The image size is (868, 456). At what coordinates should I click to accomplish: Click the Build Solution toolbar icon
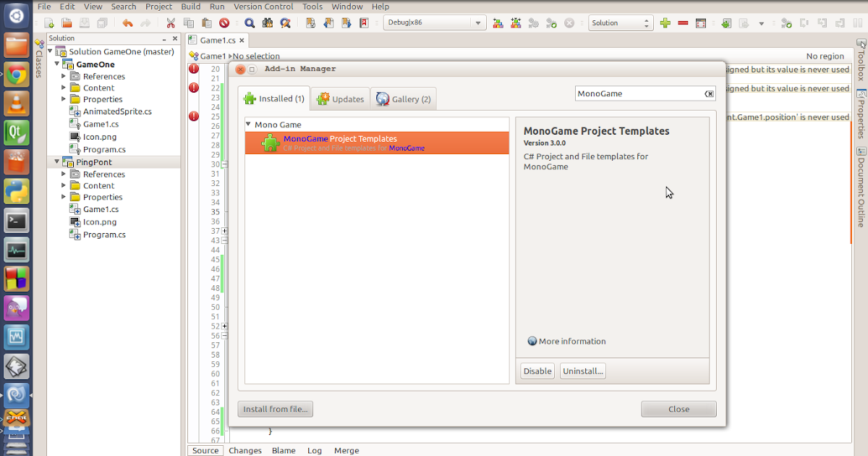coord(498,22)
